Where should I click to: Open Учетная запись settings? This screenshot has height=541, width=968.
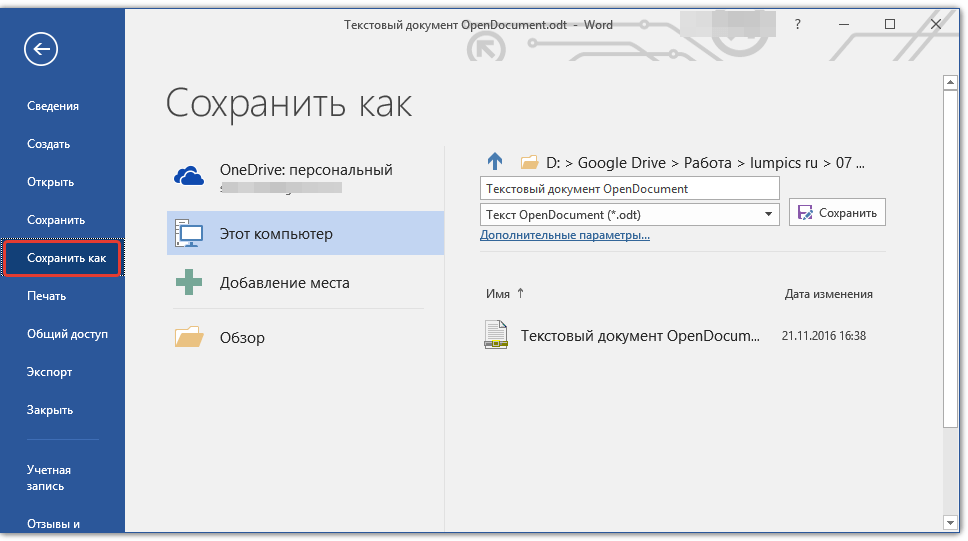click(49, 478)
